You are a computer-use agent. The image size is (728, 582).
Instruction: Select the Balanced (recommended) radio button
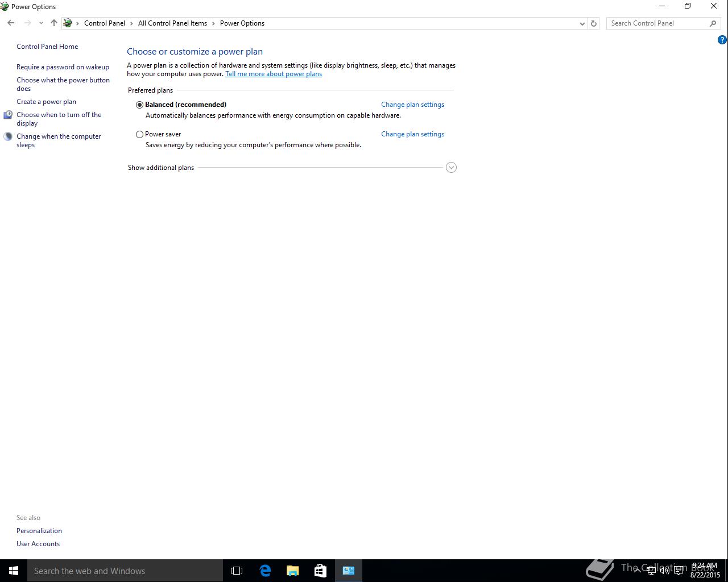click(x=139, y=105)
